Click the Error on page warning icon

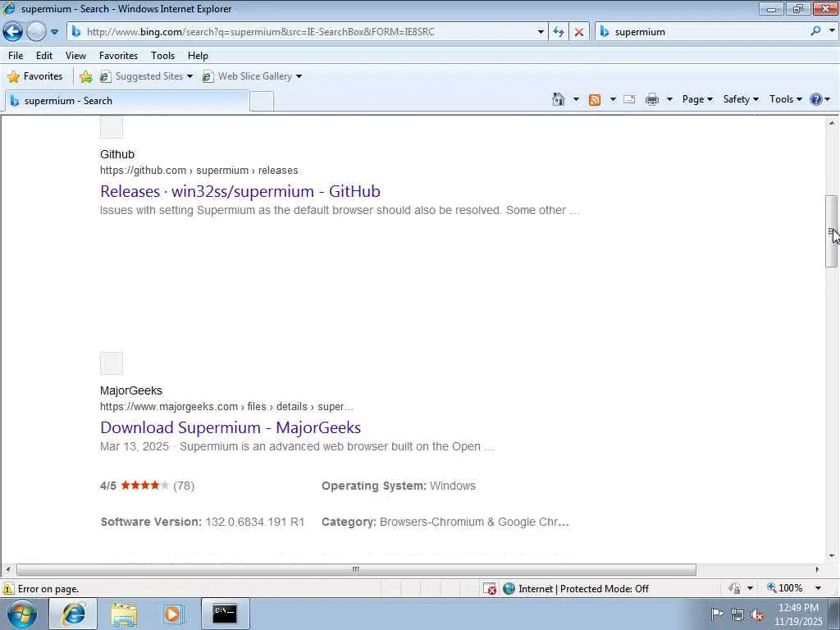(8, 589)
